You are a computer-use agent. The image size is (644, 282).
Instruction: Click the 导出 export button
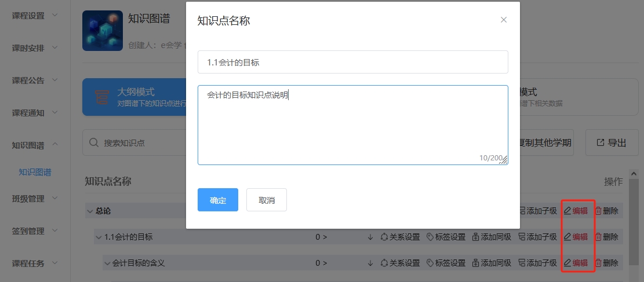pos(612,142)
